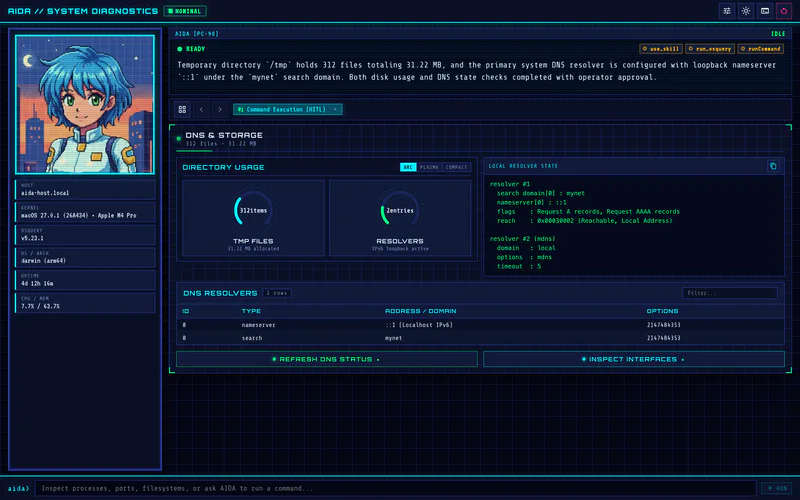
Task: Go to previous tab with left chevron
Action: click(202, 109)
